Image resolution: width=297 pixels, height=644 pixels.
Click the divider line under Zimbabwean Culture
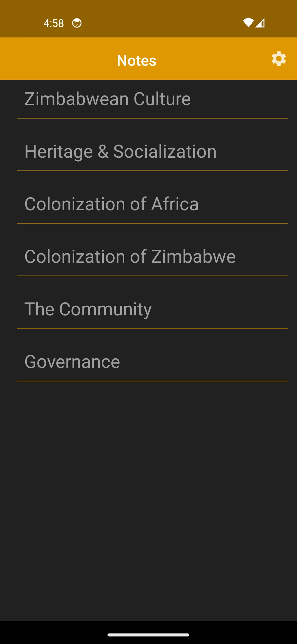coord(152,118)
